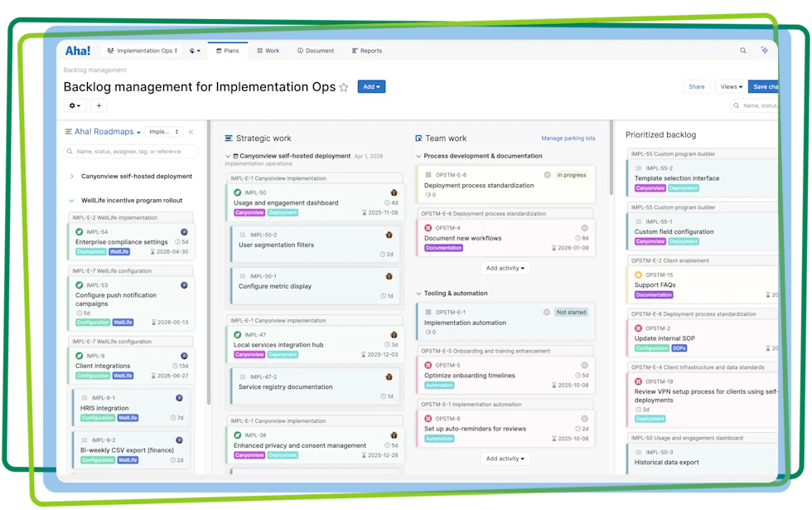Click the Team work section icon
The width and height of the screenshot is (812, 510).
[418, 138]
